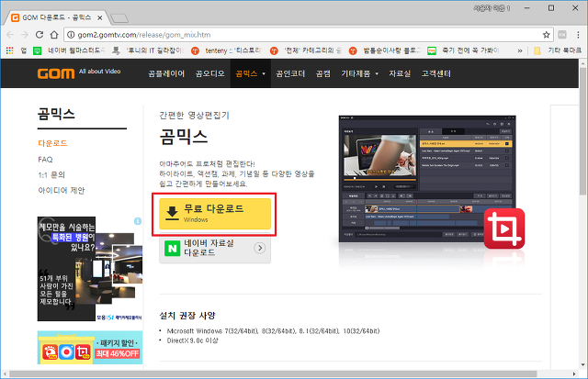Click the GOM Mix software screenshot

(427, 179)
